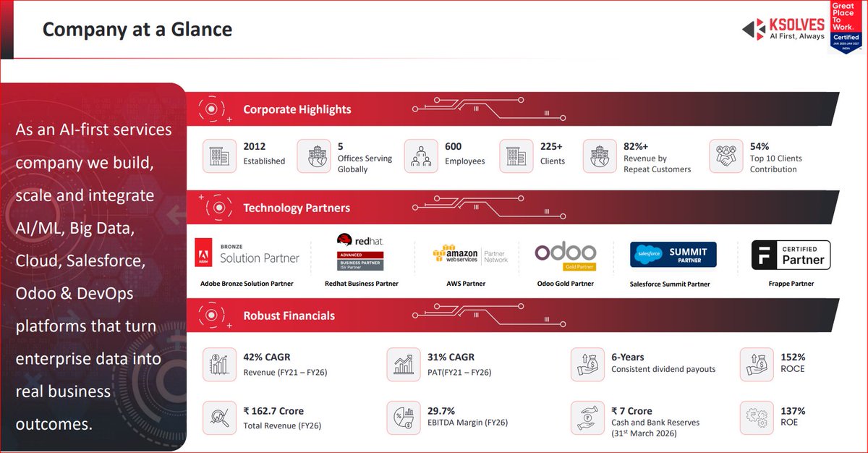Click the 54% Top 10 Clients Contribution text

776,158
